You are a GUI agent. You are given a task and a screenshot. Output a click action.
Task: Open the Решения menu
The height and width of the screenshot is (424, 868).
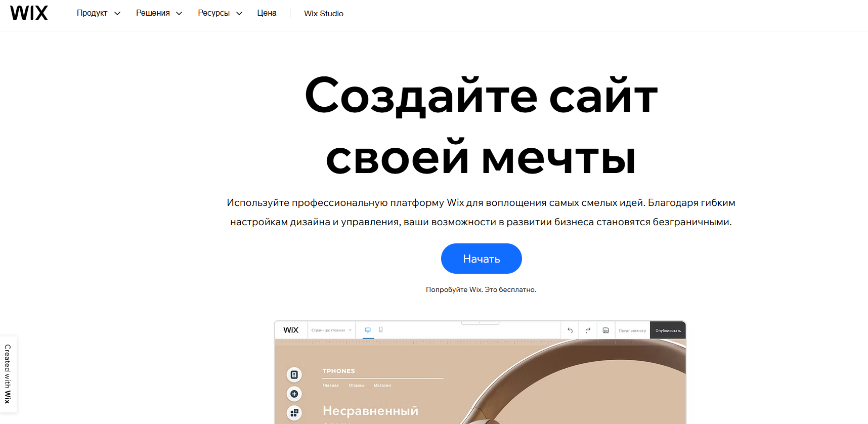pyautogui.click(x=153, y=13)
